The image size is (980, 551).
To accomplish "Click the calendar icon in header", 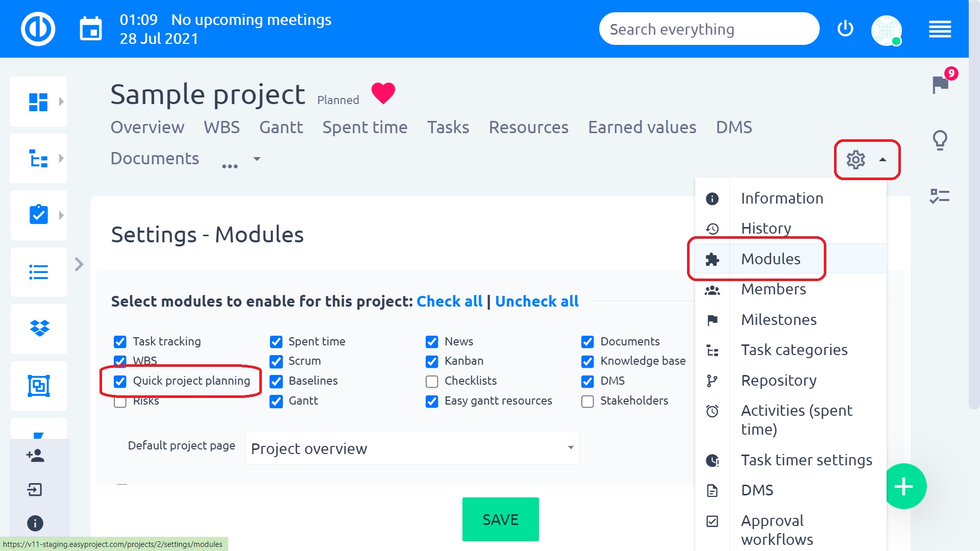I will coord(91,29).
